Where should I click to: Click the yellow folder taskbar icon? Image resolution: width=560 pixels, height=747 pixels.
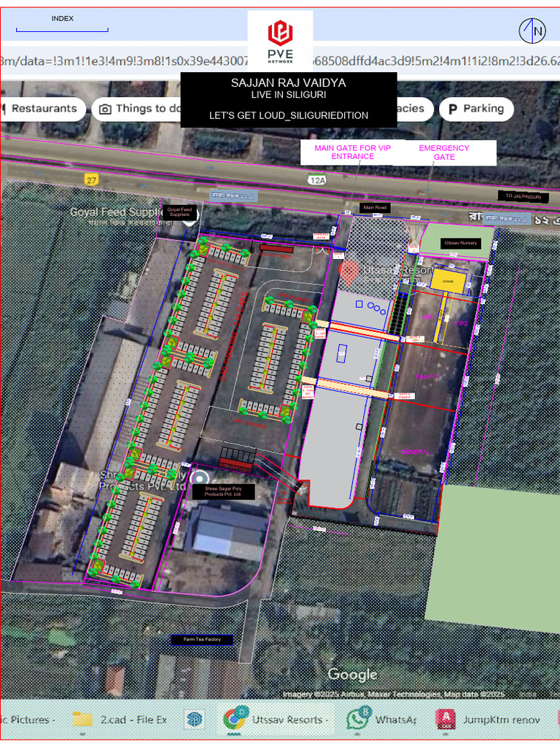[x=82, y=719]
